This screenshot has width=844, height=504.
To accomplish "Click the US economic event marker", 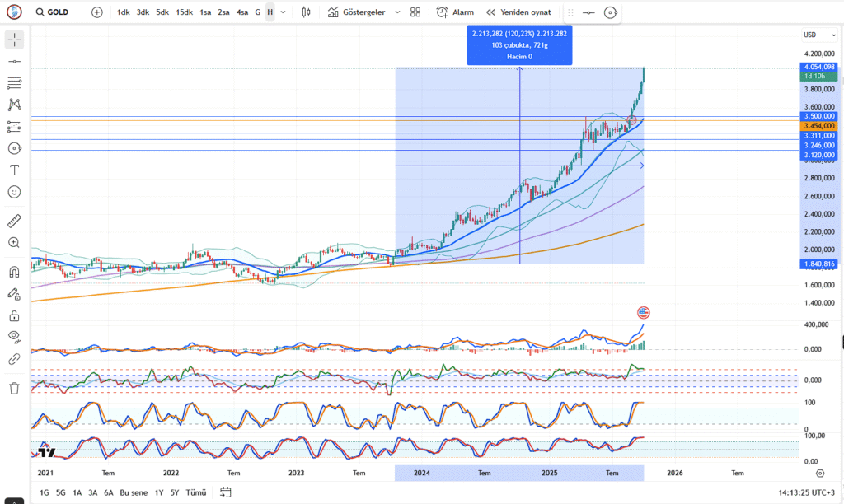I will coord(643,312).
